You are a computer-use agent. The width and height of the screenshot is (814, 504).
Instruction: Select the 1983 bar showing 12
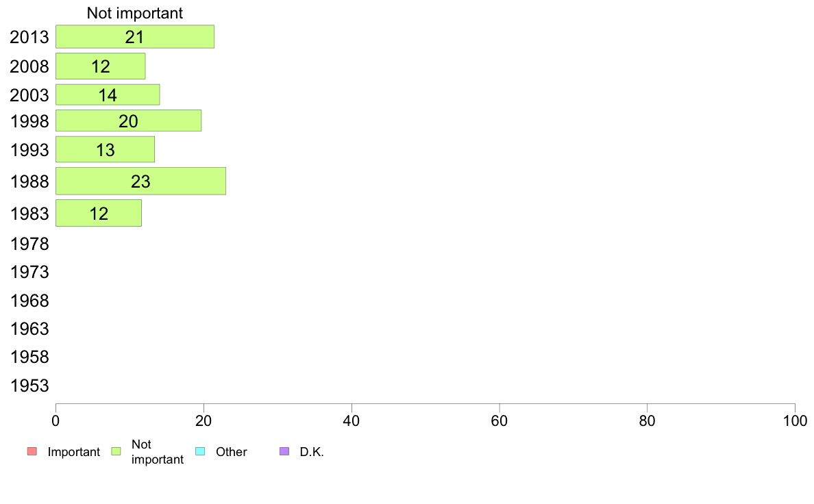[x=99, y=213]
